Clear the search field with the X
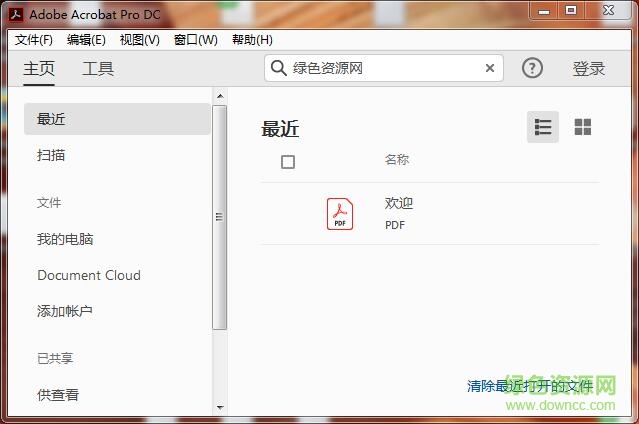 coord(490,68)
